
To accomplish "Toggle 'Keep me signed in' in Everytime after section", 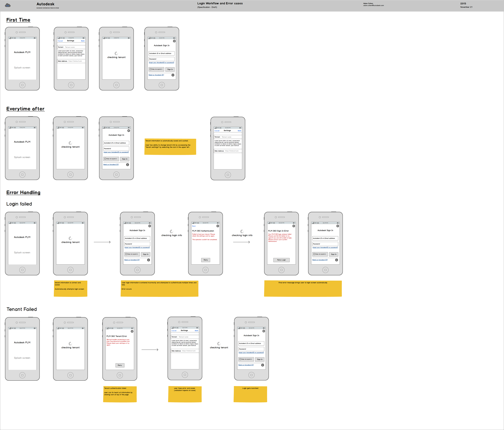I will [105, 159].
